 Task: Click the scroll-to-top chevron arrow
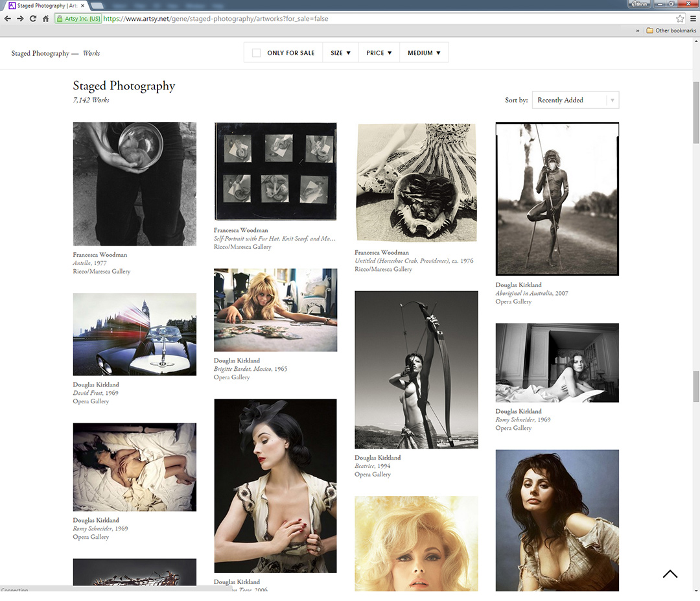(670, 574)
